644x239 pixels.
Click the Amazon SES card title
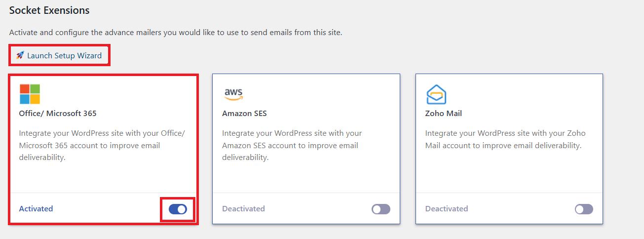click(244, 113)
